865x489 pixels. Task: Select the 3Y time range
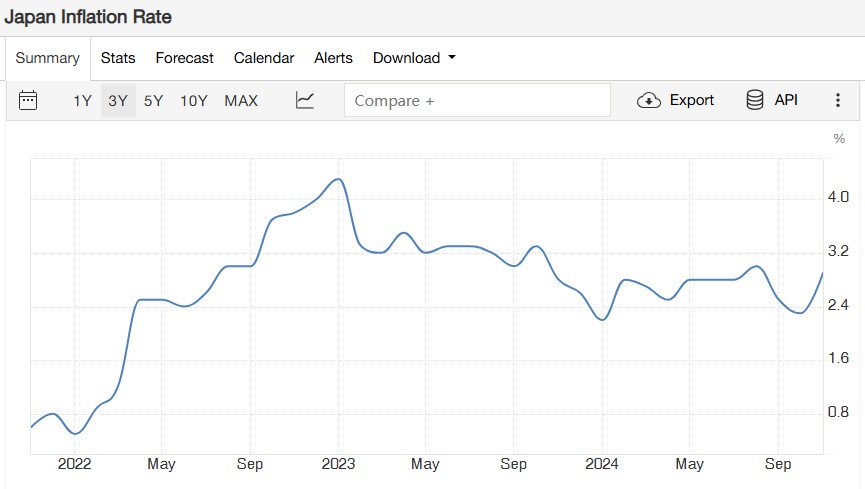pos(118,100)
